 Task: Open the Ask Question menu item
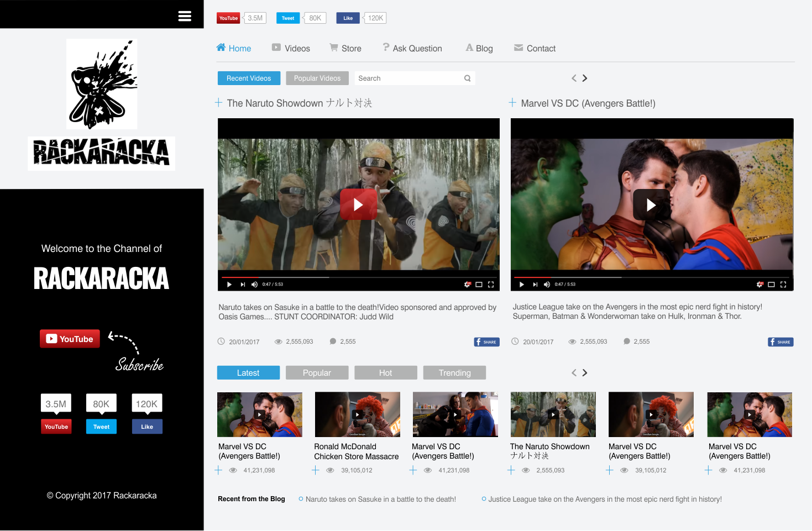pyautogui.click(x=412, y=48)
